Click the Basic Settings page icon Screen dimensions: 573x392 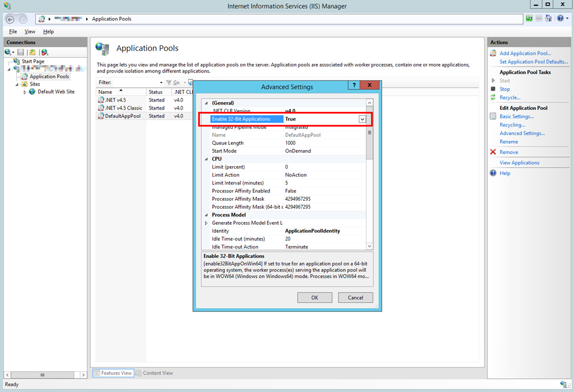[x=493, y=116]
